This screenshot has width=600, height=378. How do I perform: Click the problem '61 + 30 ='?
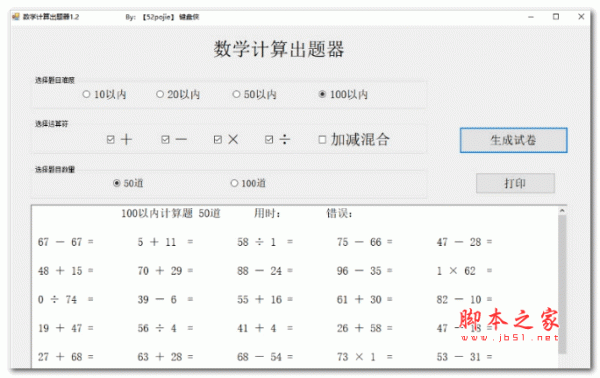click(x=365, y=299)
